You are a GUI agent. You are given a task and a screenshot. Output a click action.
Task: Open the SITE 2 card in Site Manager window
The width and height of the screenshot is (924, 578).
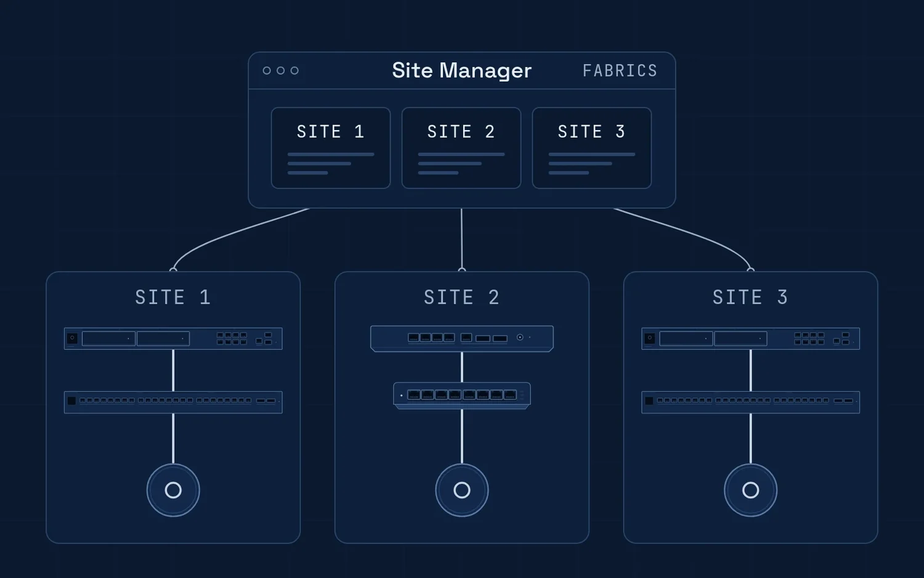(x=461, y=148)
